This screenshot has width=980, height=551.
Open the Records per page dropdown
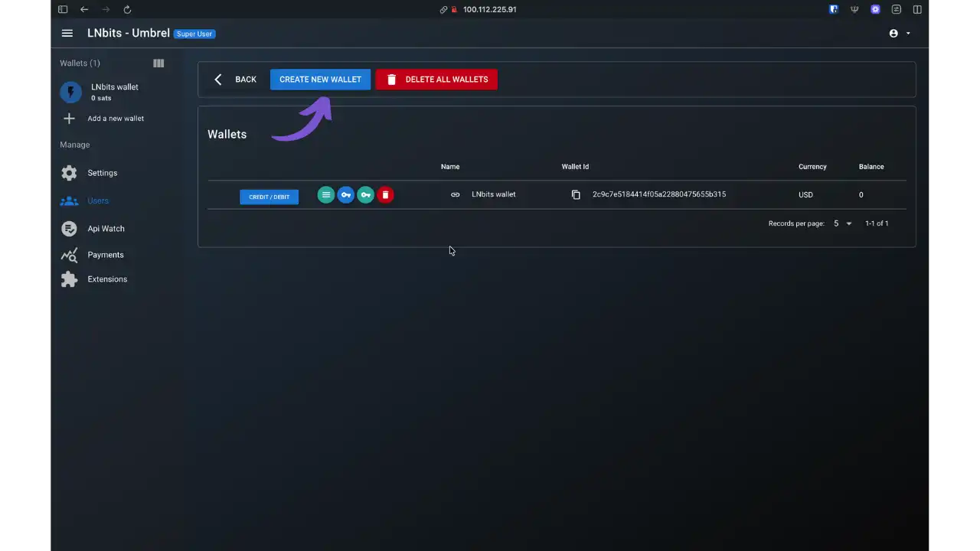click(x=841, y=223)
